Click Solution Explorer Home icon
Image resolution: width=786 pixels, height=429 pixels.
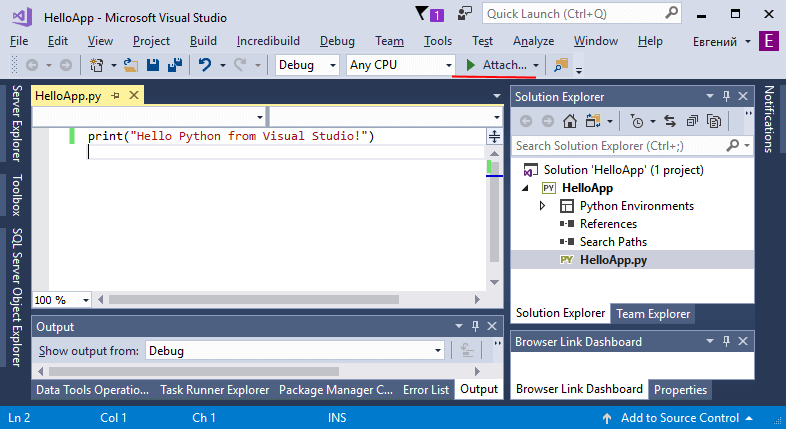(x=569, y=121)
